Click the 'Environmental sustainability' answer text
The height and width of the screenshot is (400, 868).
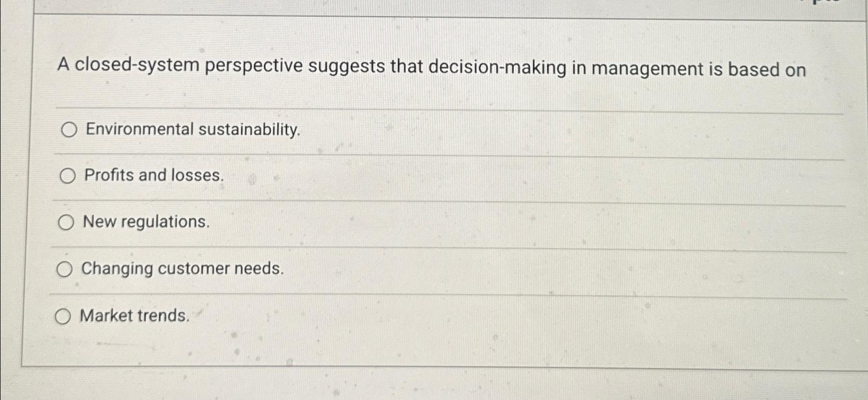[x=193, y=130]
